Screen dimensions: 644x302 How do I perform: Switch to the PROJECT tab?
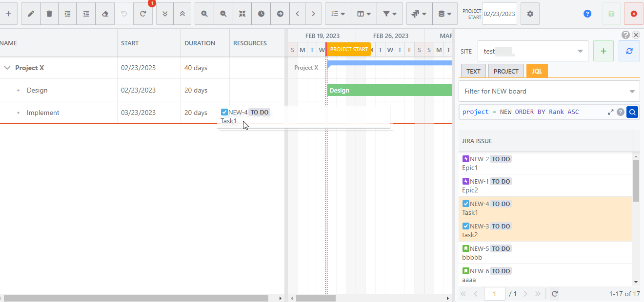coord(506,71)
